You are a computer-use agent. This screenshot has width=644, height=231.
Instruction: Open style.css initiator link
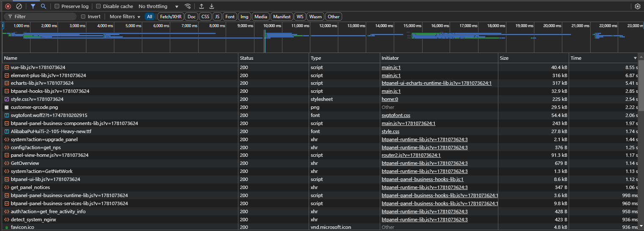(x=390, y=131)
